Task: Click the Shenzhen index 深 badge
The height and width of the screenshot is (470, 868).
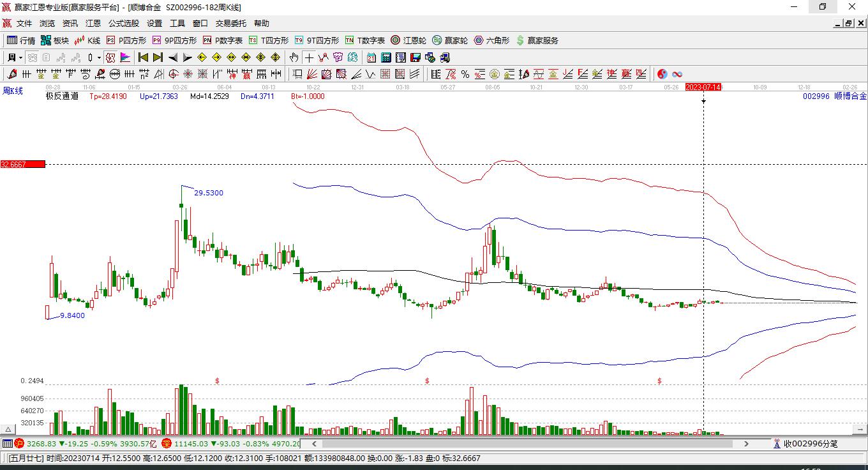Action: coord(167,443)
